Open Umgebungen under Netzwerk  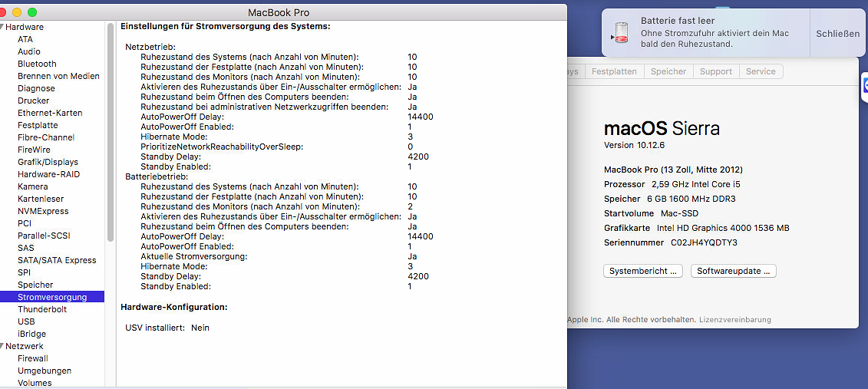tap(45, 371)
